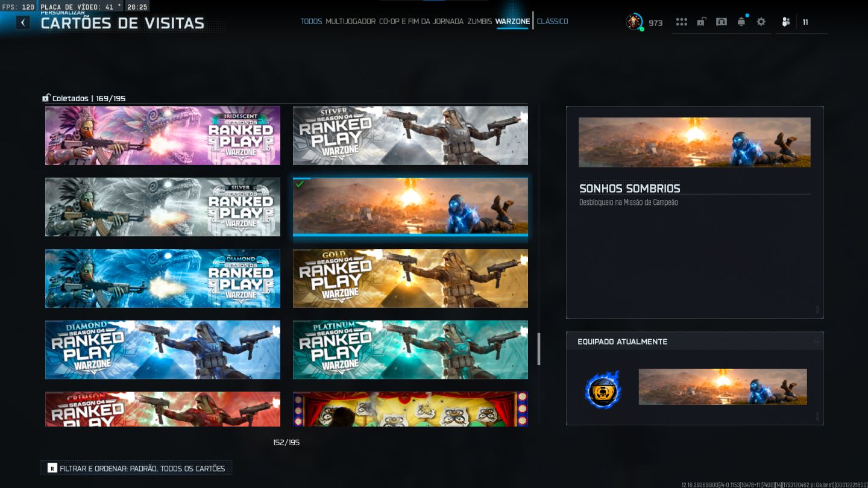Click the equipped blue flame emblem
This screenshot has height=488, width=868.
(x=603, y=390)
